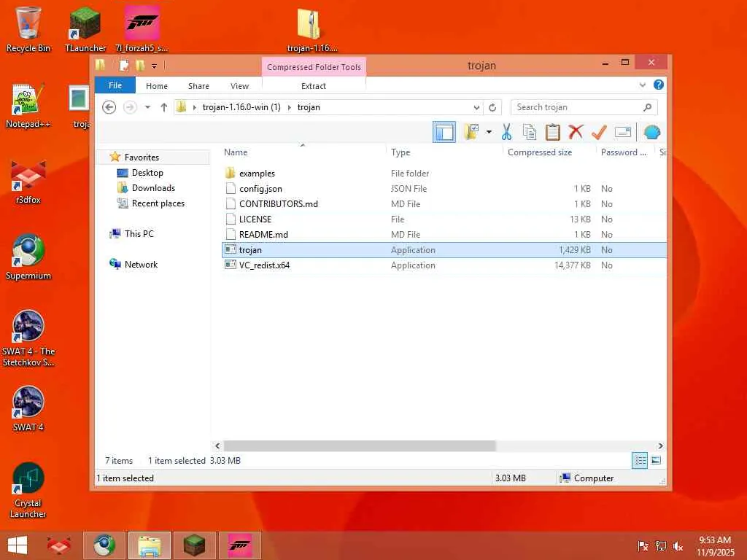
Task: Select Recycle Bin on the desktop
Action: click(28, 28)
